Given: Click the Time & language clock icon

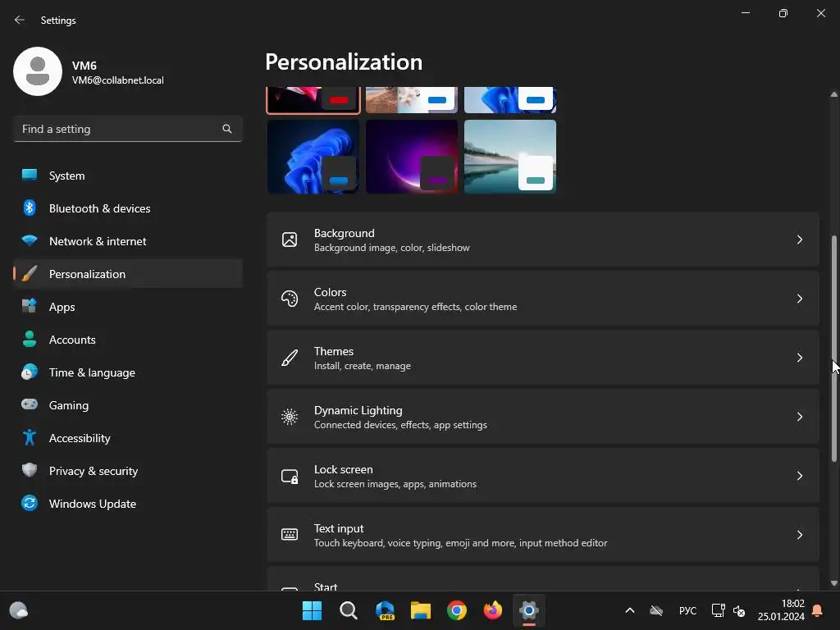Looking at the screenshot, I should (30, 372).
